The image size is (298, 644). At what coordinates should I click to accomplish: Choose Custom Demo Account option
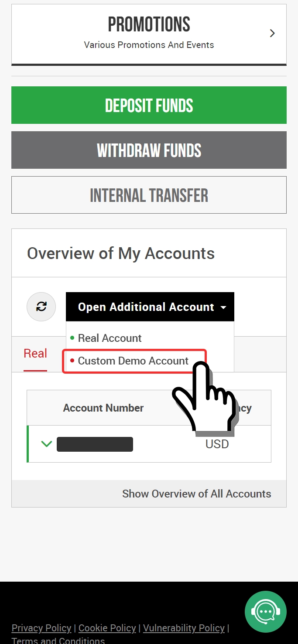click(134, 361)
